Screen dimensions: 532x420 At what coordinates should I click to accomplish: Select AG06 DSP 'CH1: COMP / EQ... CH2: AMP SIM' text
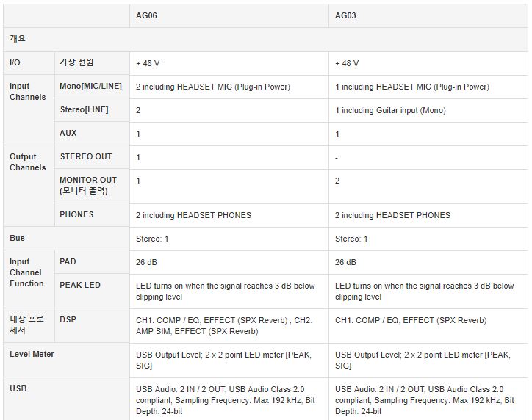224,326
